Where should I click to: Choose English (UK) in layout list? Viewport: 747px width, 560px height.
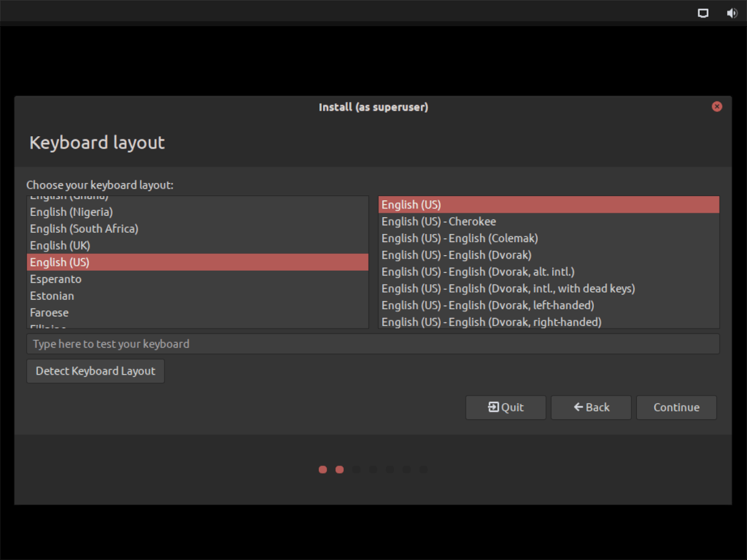pyautogui.click(x=60, y=246)
